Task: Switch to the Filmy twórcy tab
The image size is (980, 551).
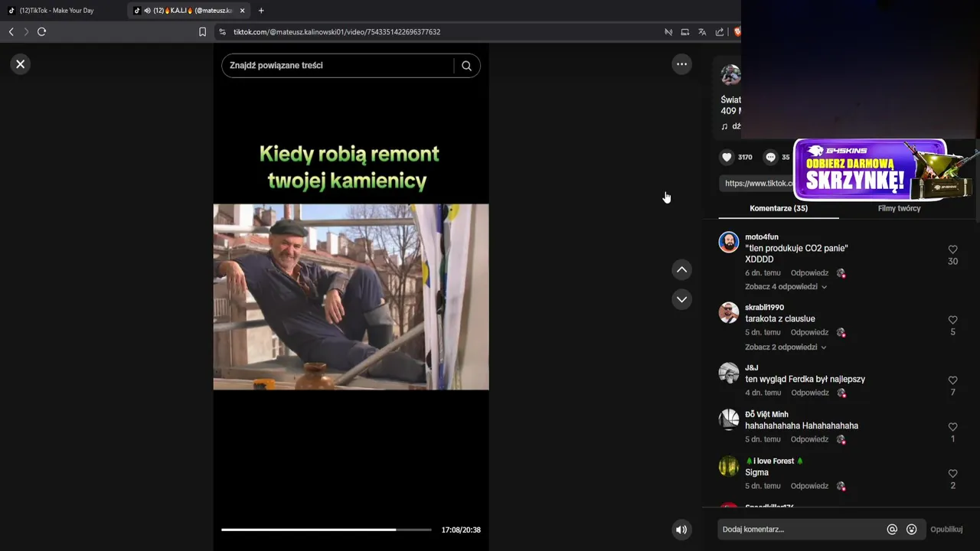Action: coord(899,208)
